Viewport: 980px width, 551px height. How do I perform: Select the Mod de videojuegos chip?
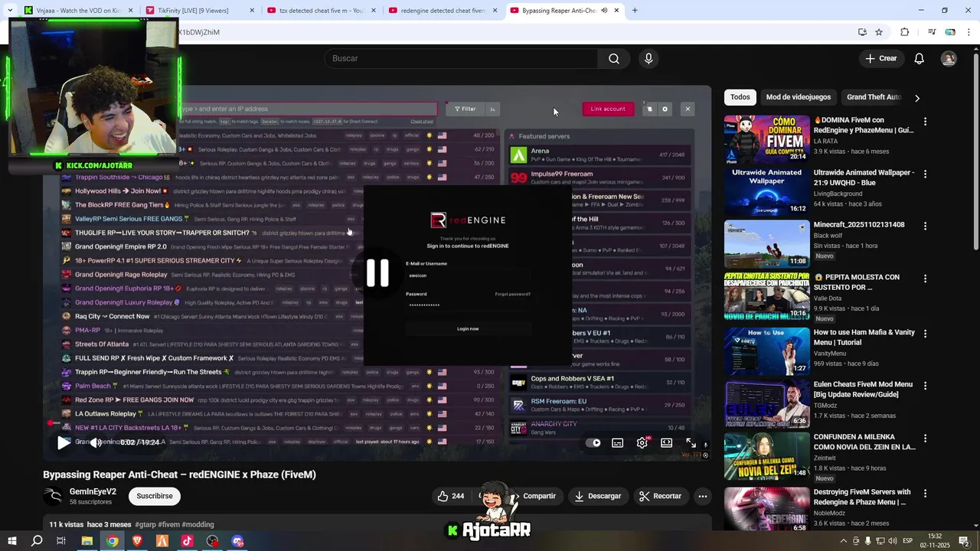tap(799, 97)
